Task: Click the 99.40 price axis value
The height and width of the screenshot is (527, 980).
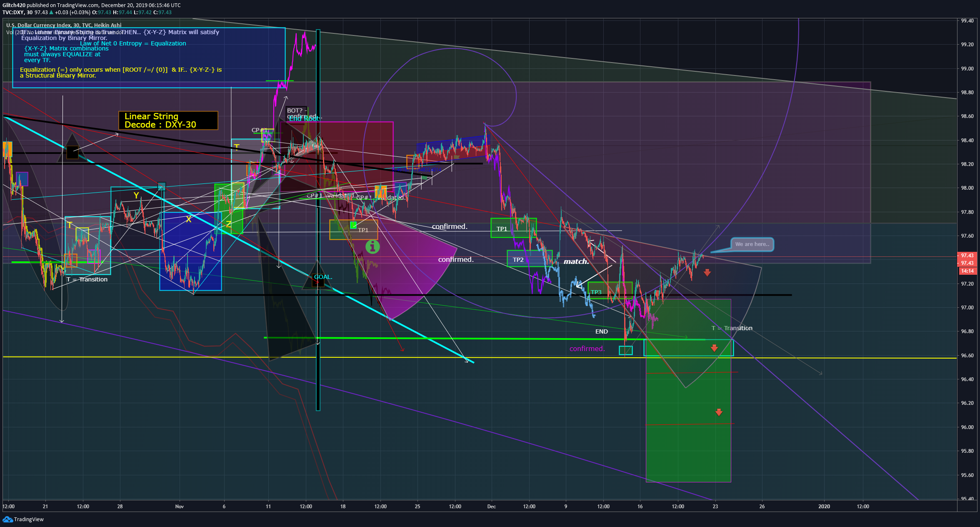Action: 967,20
